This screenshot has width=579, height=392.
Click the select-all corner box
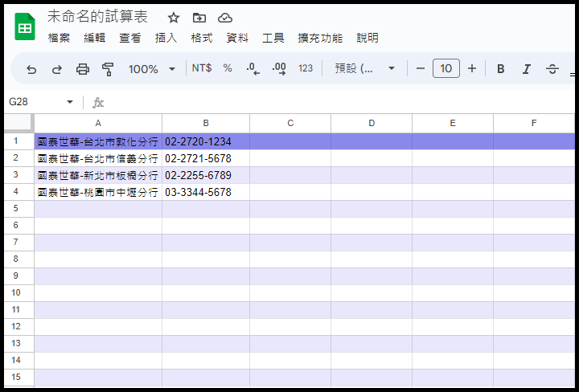click(x=18, y=122)
